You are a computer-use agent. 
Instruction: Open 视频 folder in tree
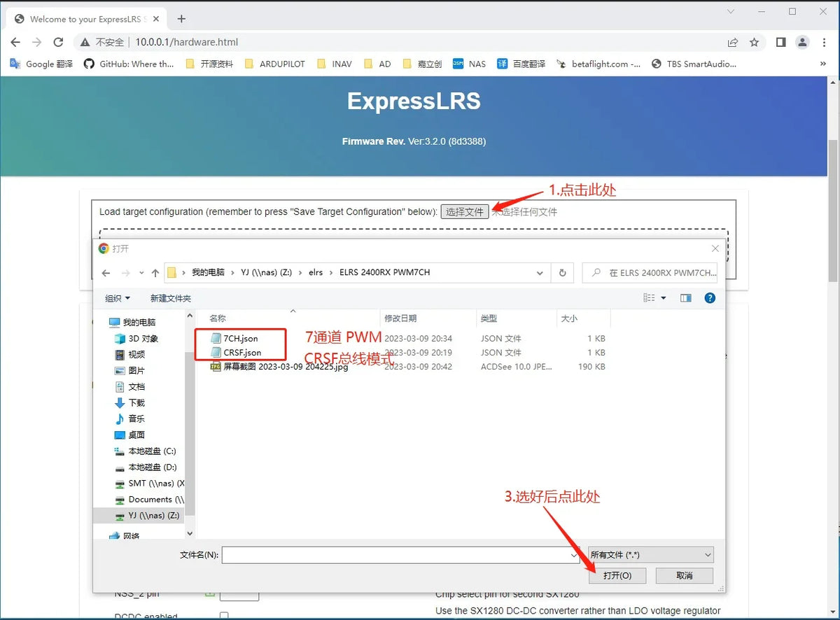[x=130, y=355]
